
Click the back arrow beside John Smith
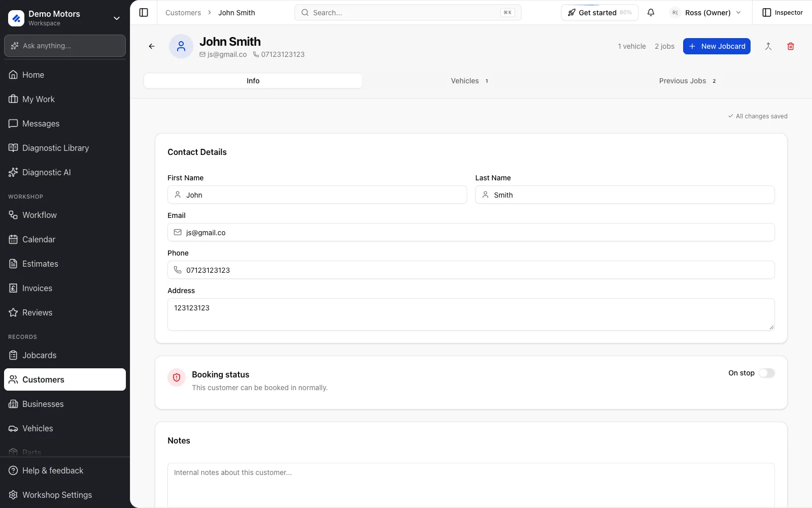point(152,46)
